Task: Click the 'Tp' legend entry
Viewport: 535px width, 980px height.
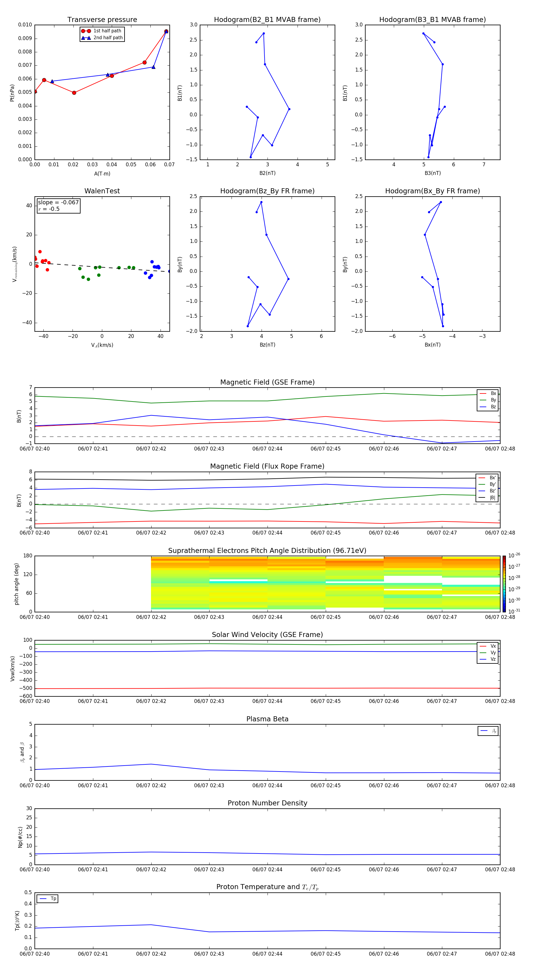Action: point(48,899)
